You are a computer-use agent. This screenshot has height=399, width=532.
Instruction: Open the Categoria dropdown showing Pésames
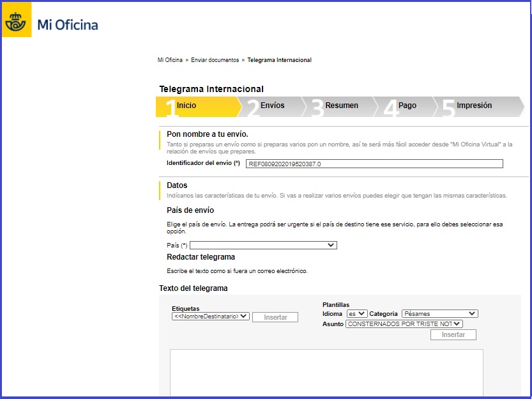click(x=439, y=314)
